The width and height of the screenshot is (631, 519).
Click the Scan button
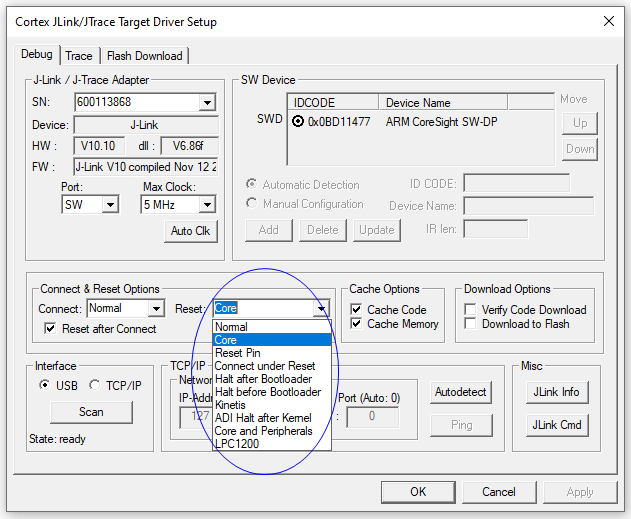point(91,412)
